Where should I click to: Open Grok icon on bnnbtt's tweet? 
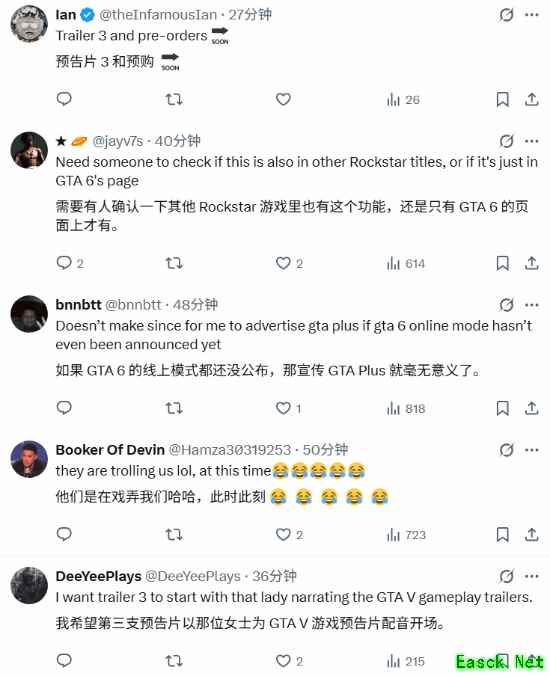pyautogui.click(x=506, y=305)
